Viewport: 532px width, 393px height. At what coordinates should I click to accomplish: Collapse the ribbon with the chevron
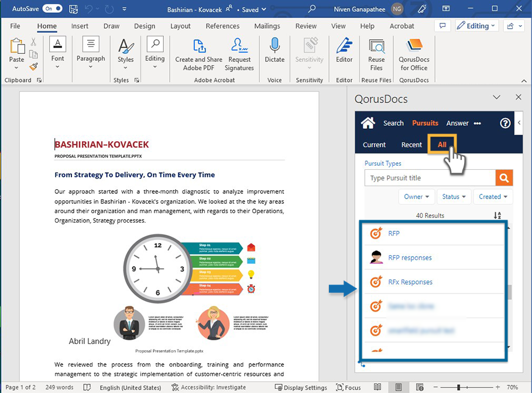524,81
